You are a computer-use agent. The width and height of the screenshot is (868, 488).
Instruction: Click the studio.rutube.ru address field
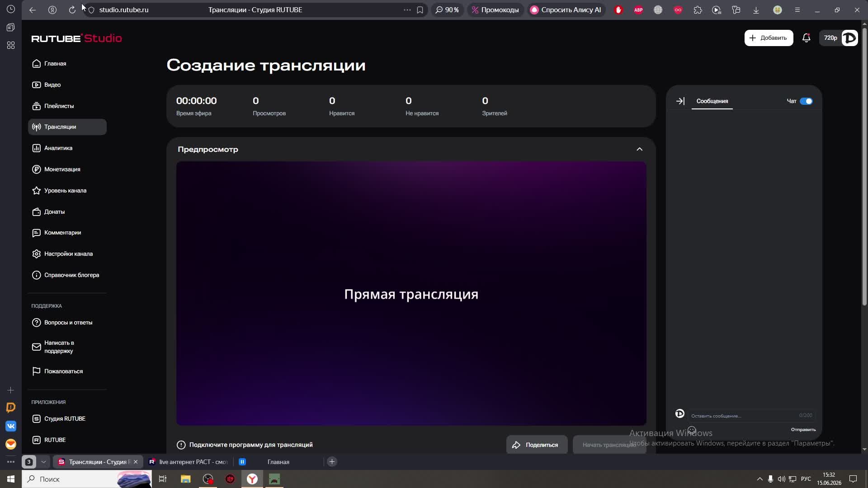[x=123, y=10]
